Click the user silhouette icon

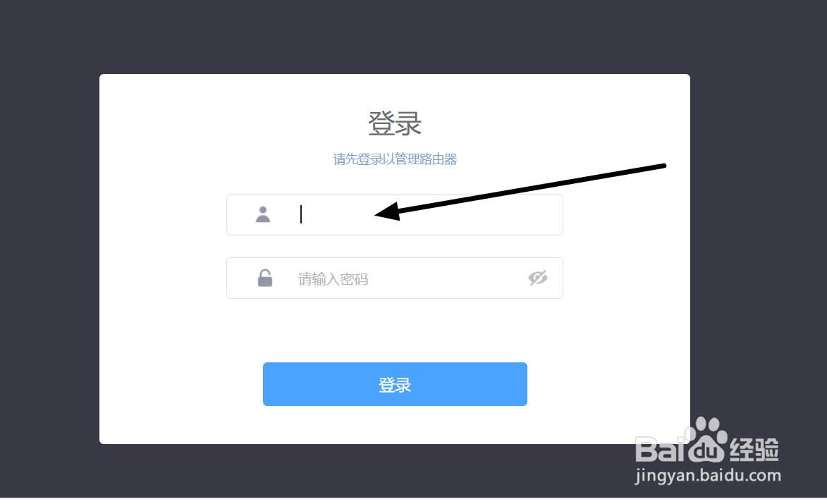tap(263, 214)
